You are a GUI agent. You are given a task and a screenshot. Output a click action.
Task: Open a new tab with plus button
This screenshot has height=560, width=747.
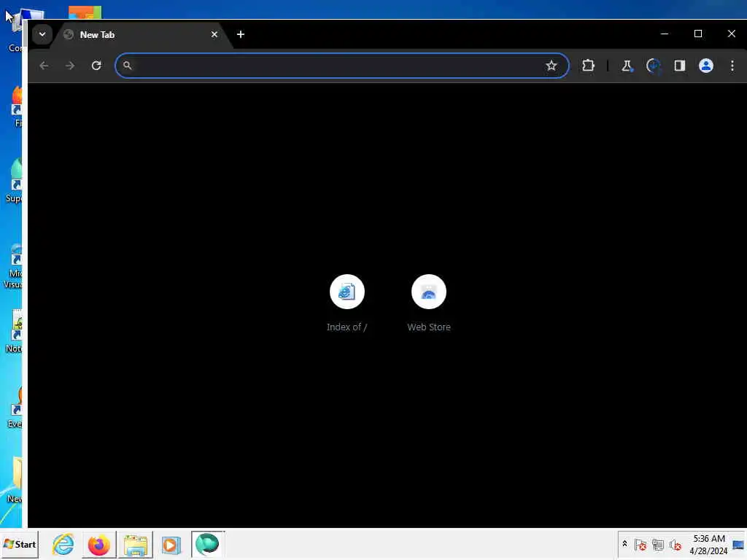tap(241, 35)
